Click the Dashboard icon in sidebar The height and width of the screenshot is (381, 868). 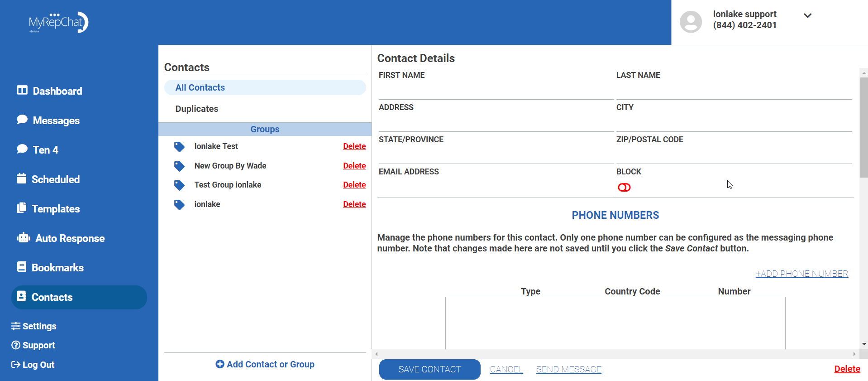(x=22, y=90)
